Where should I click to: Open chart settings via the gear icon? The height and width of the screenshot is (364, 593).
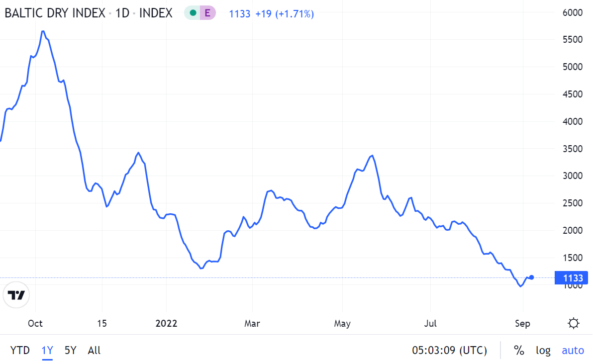(573, 324)
